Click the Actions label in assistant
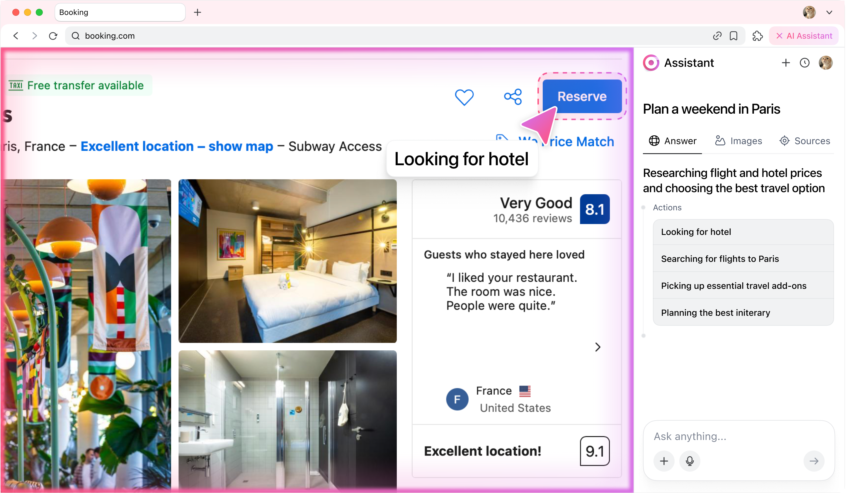 pyautogui.click(x=667, y=208)
